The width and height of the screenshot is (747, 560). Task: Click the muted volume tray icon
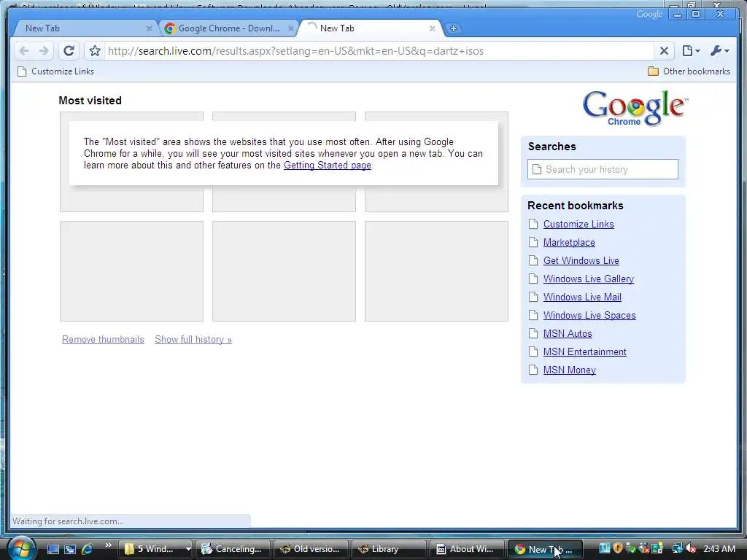(x=691, y=548)
